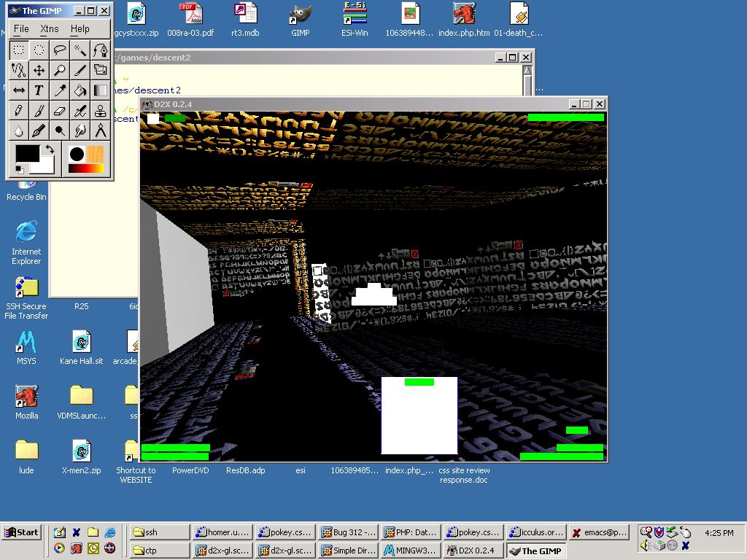Choose the Color Picker eyedropper tool
The image size is (747, 560).
coord(60,90)
